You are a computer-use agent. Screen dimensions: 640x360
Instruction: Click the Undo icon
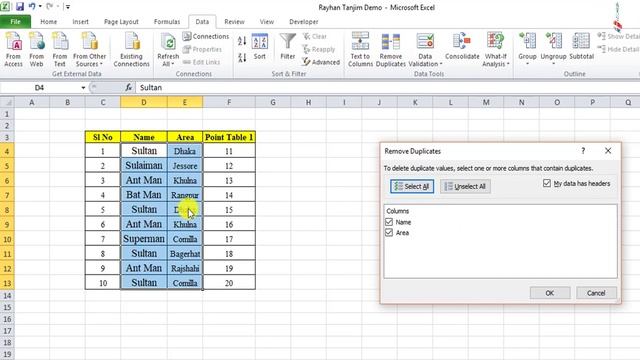click(32, 7)
